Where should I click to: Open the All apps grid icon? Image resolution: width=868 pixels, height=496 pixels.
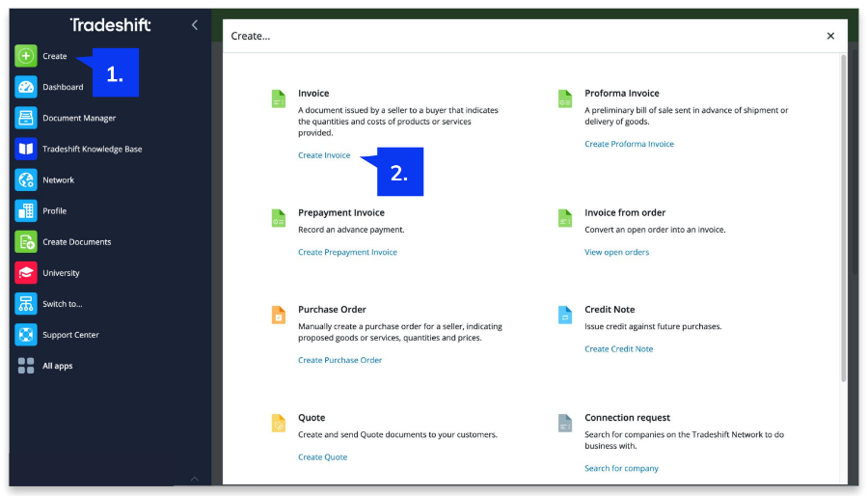[26, 366]
